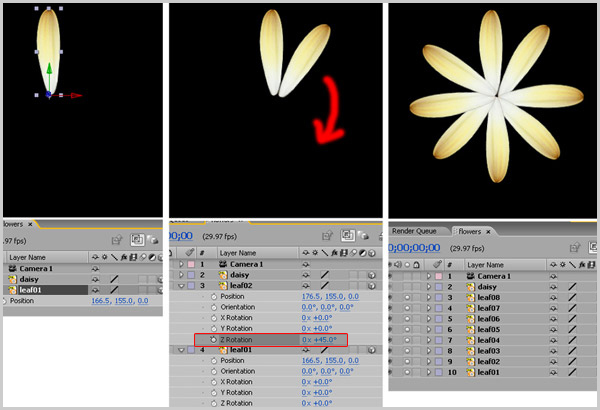Toggle solo switch for leaf07 layer
This screenshot has height=410, width=600.
coord(408,308)
